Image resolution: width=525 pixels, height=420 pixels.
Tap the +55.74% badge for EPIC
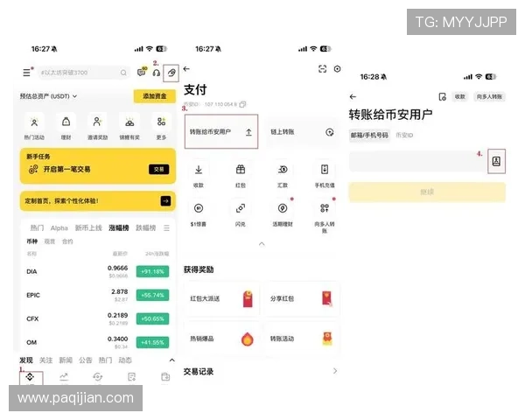[152, 295]
